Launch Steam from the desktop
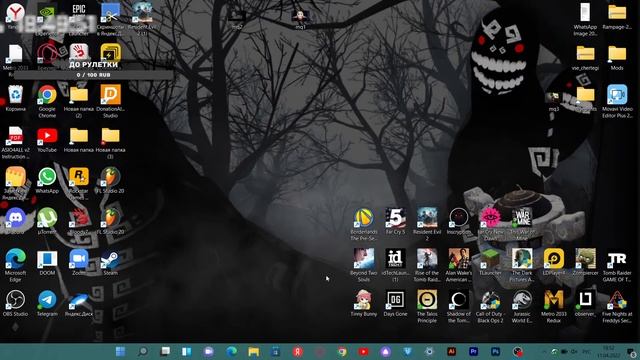640x360 pixels. 111,259
